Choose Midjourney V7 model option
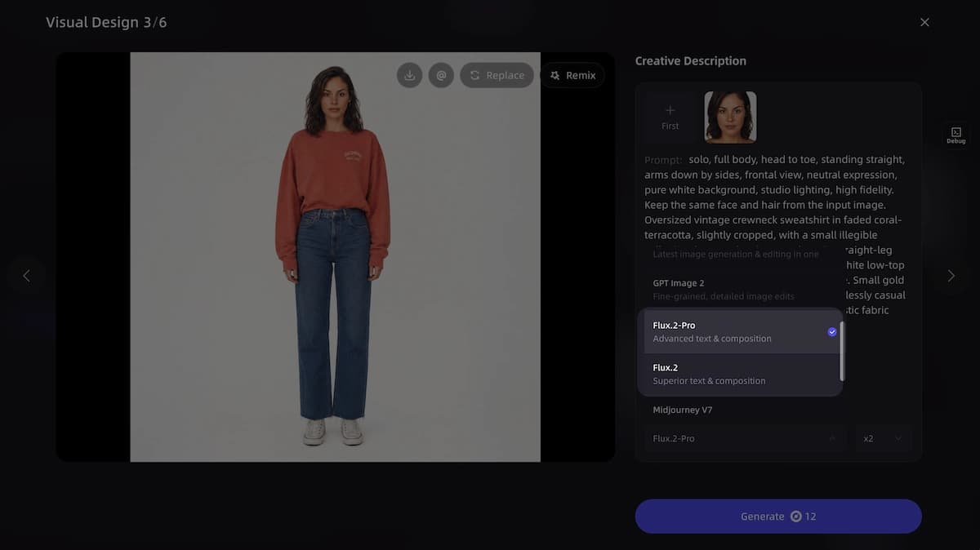Image resolution: width=980 pixels, height=550 pixels. pos(742,410)
